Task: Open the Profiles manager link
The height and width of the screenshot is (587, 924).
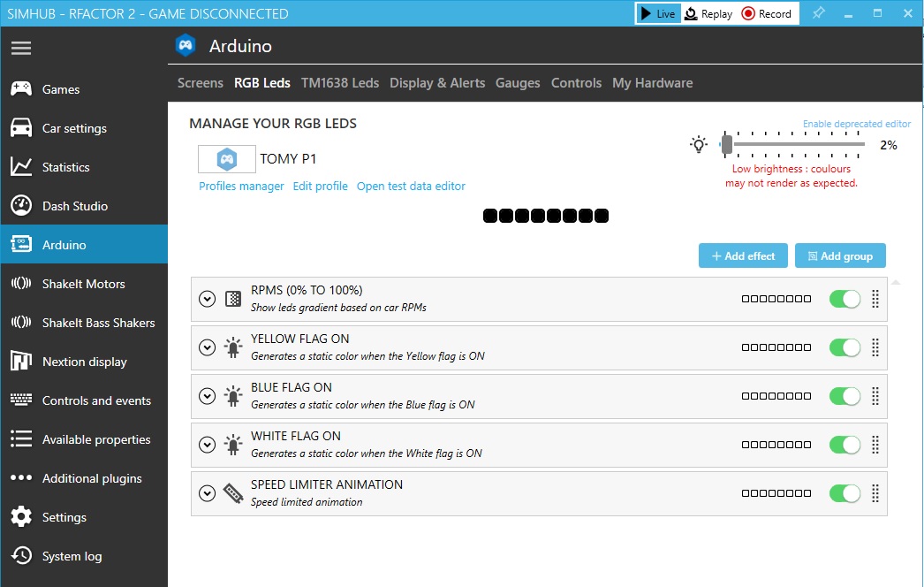Action: (x=242, y=186)
